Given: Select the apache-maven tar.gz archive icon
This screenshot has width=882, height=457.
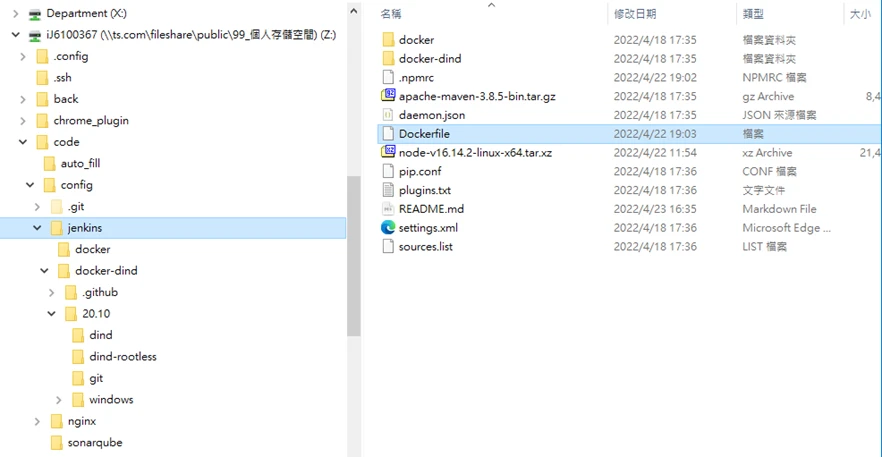Looking at the screenshot, I should pyautogui.click(x=388, y=96).
